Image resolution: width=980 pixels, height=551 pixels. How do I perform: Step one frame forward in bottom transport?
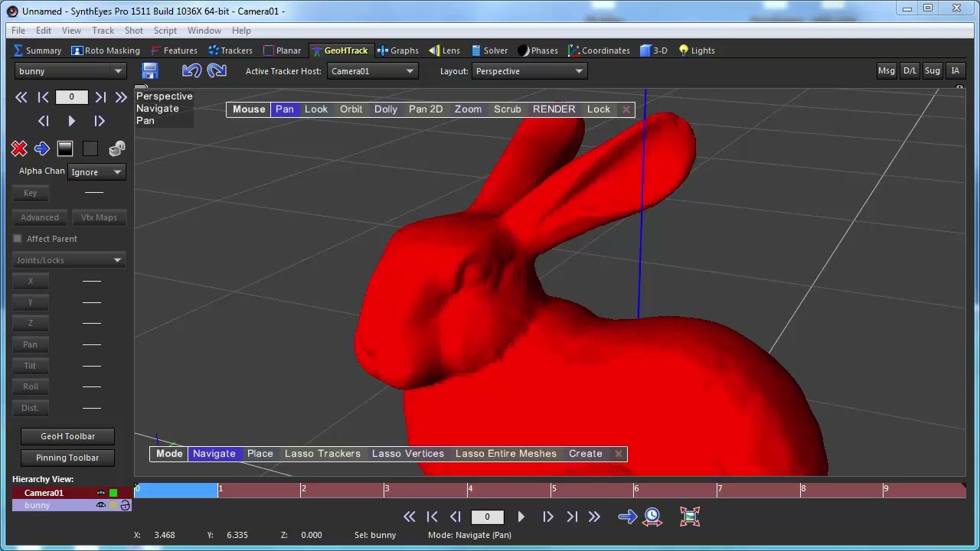tap(548, 517)
